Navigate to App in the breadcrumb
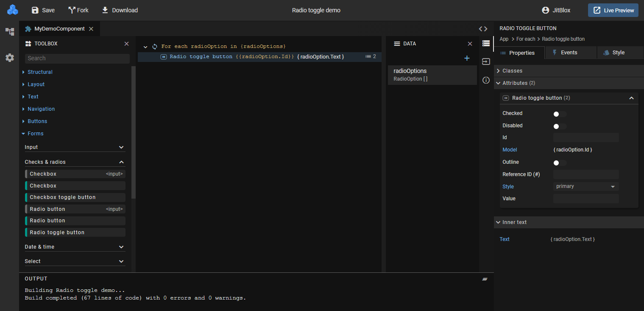Image resolution: width=644 pixels, height=311 pixels. point(504,39)
